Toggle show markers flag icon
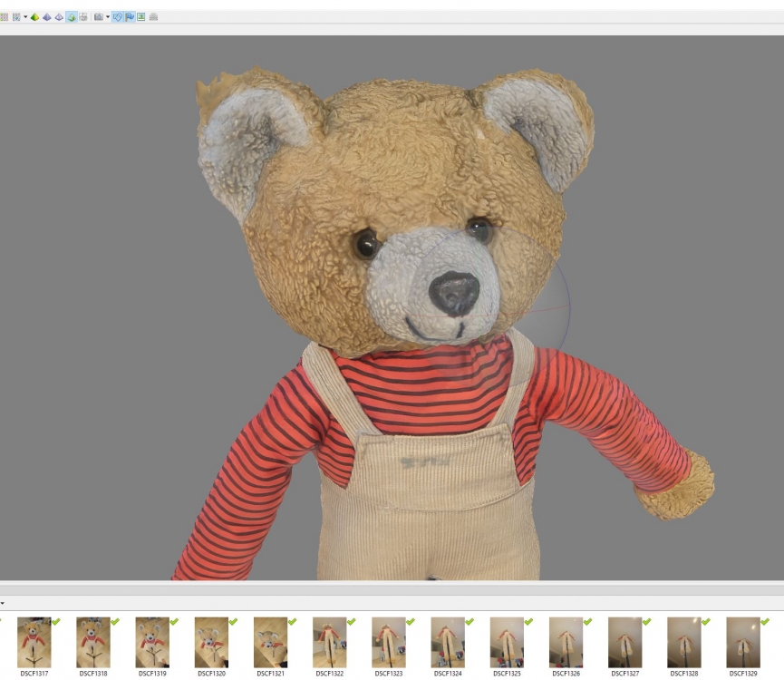784x680 pixels. [130, 16]
